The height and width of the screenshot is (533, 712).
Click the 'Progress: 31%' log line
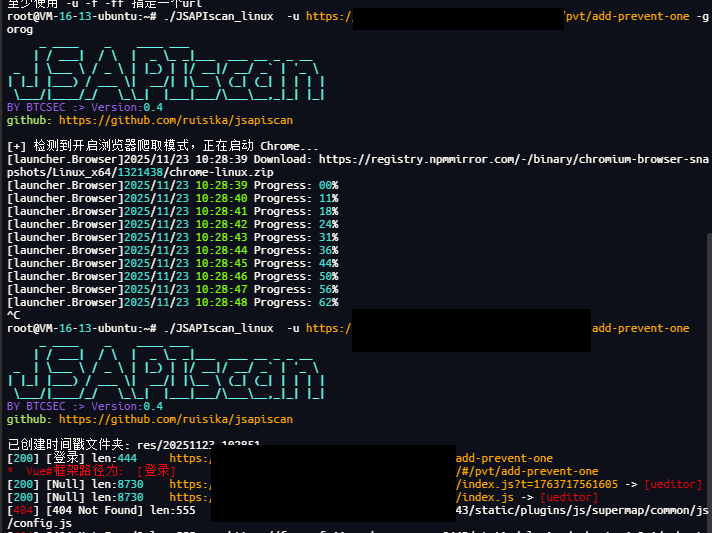[173, 237]
